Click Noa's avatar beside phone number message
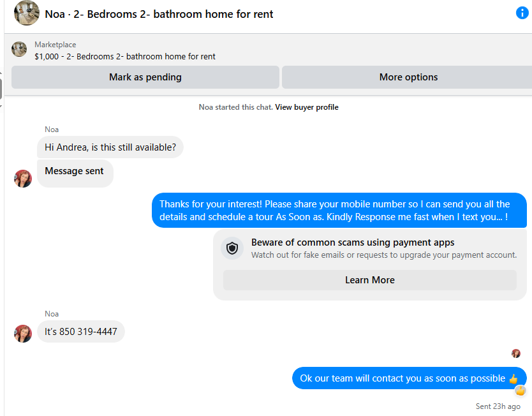The height and width of the screenshot is (416, 532). pos(23,334)
